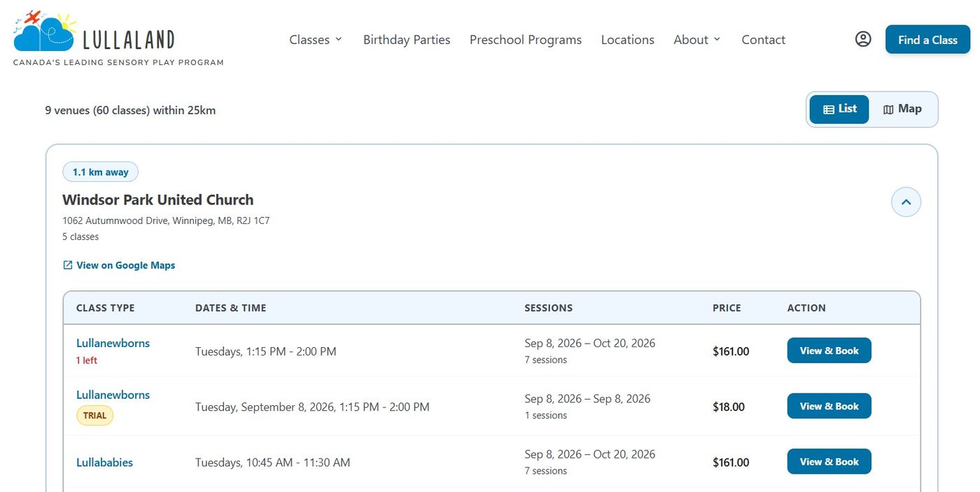Click the ACTION column header
The height and width of the screenshot is (492, 980).
click(x=806, y=308)
